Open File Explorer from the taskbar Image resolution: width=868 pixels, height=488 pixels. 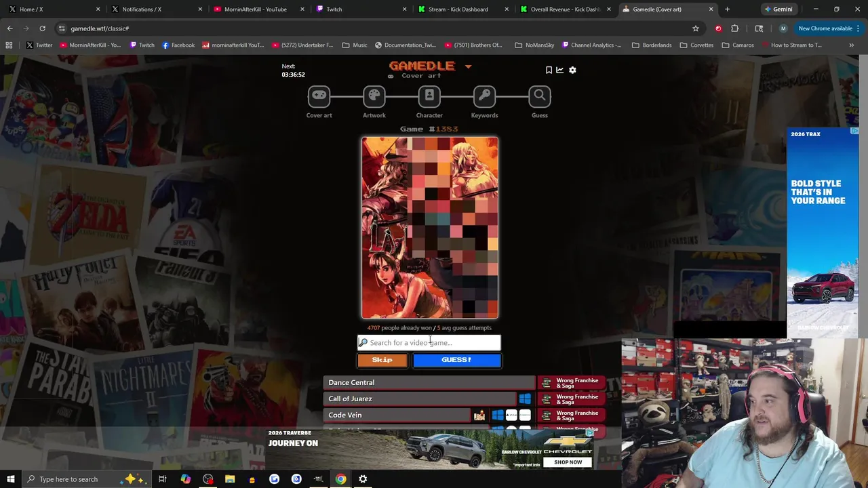tap(230, 479)
